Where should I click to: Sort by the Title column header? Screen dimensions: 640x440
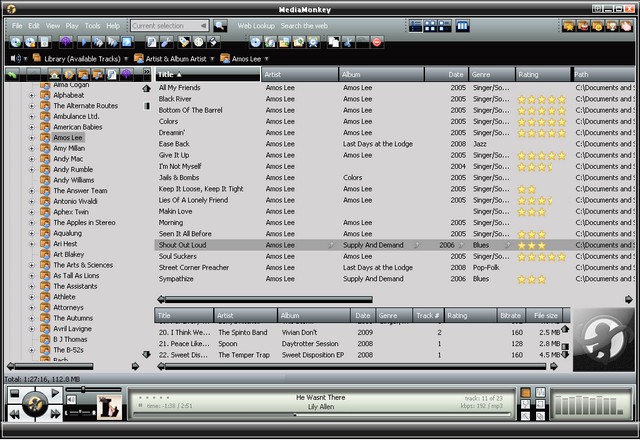208,74
